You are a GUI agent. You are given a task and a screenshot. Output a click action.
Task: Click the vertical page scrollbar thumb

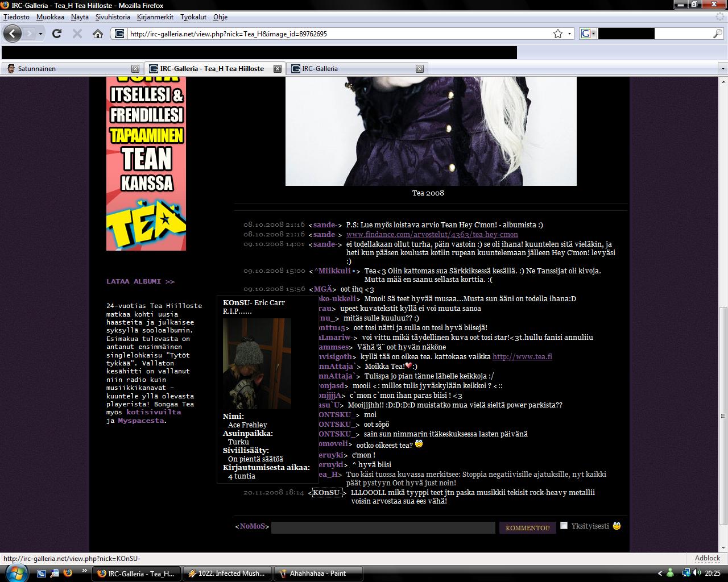(723, 415)
